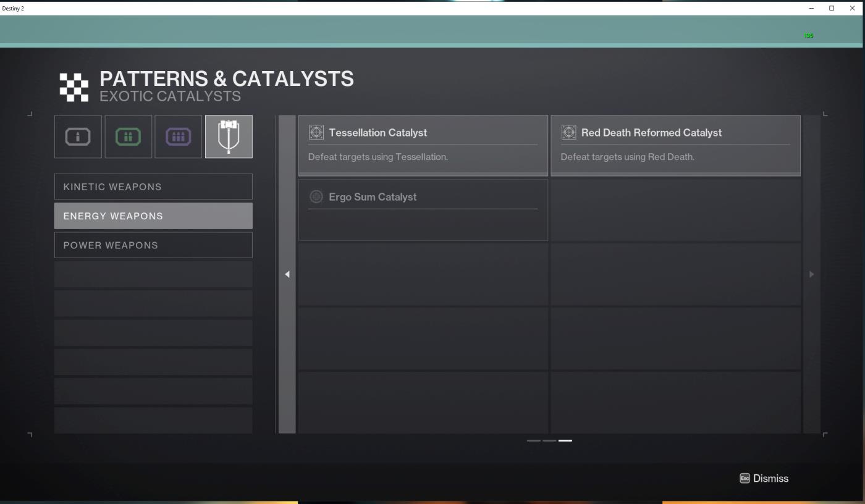This screenshot has height=504, width=865.
Task: Select the primary ammo (white bullet) category icon
Action: (x=78, y=136)
